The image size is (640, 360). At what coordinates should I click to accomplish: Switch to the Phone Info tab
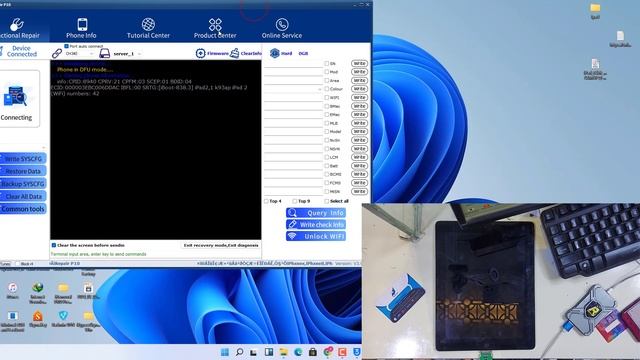[81, 29]
